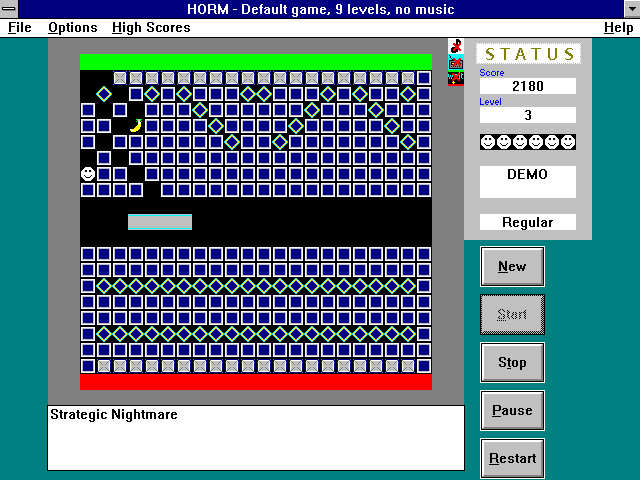Click the STATUS panel header
The image size is (640, 480).
click(528, 54)
